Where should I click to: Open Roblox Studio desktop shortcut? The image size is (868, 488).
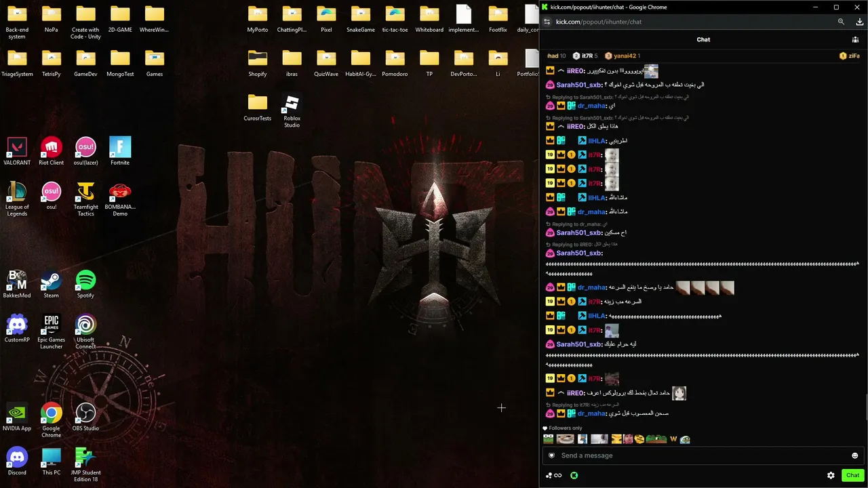pyautogui.click(x=292, y=111)
